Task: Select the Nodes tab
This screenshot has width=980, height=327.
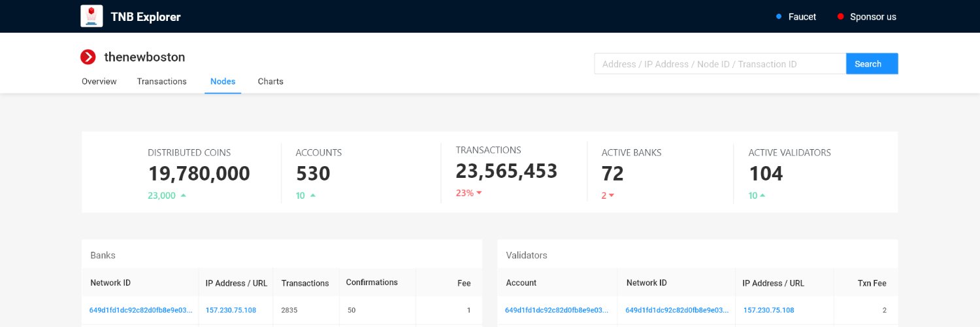Action: point(223,82)
